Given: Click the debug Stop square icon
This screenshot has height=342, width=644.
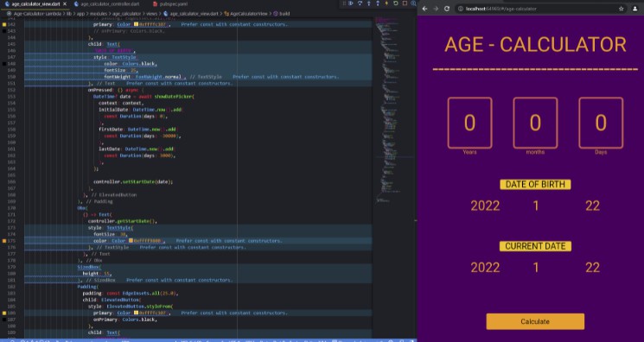Looking at the screenshot, I should pyautogui.click(x=405, y=3).
